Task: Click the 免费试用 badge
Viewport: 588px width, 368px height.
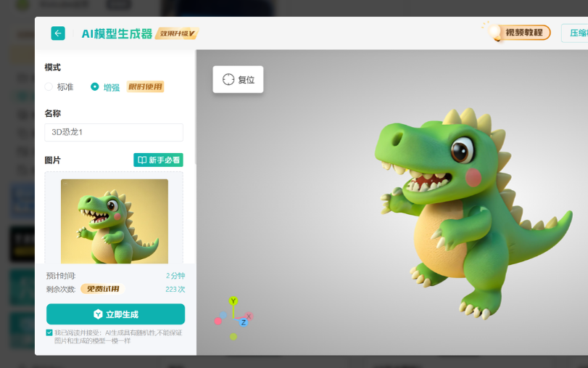Action: pyautogui.click(x=103, y=289)
